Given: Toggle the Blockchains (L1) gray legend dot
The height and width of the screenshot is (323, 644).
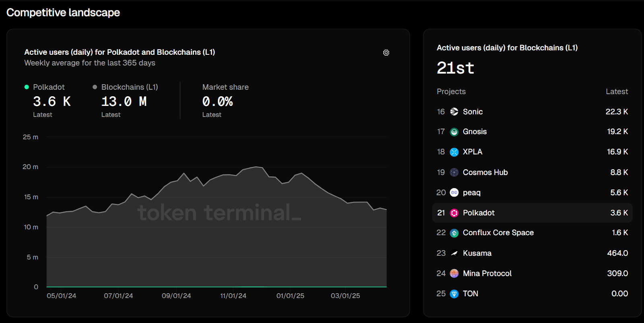Looking at the screenshot, I should coord(95,87).
